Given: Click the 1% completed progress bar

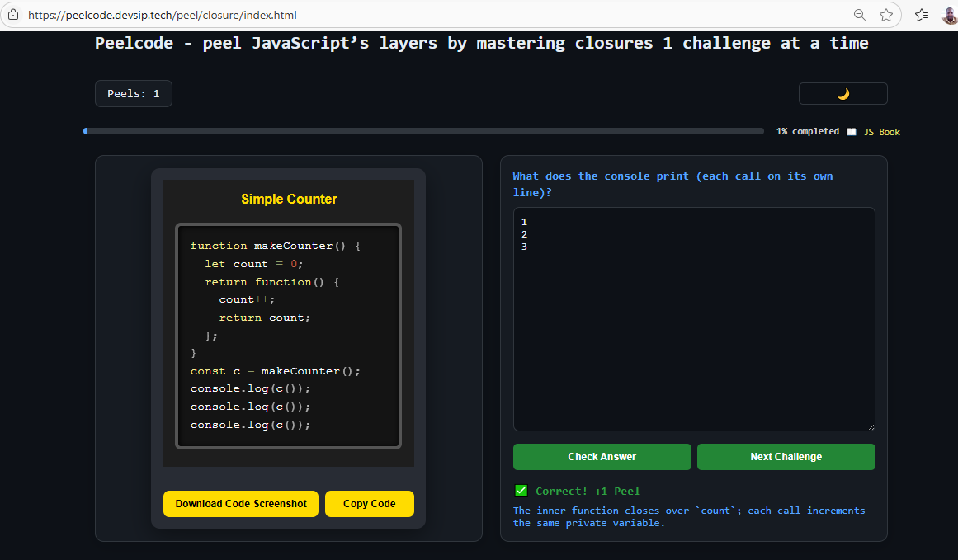Looking at the screenshot, I should 423,130.
